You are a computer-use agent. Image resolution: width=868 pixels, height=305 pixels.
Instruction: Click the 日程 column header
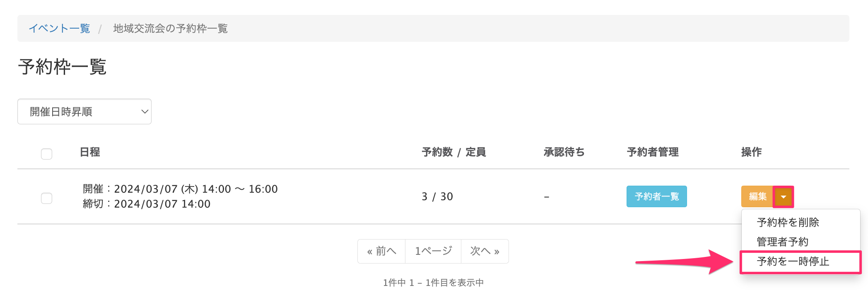[x=90, y=152]
